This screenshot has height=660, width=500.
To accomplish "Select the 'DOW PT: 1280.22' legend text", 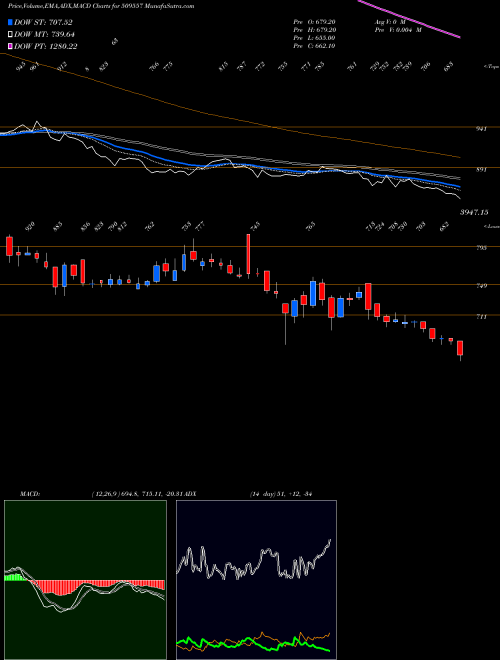I will click(x=46, y=47).
